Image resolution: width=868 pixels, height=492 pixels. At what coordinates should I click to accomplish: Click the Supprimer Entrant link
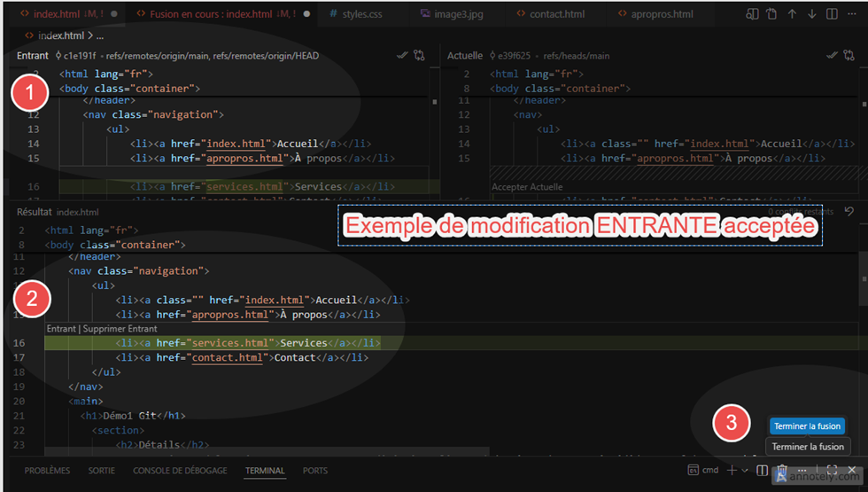point(120,329)
